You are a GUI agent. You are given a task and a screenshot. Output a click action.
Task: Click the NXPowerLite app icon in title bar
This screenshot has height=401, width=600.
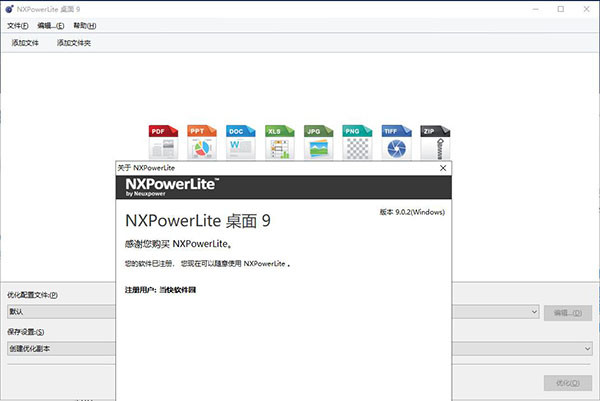pyautogui.click(x=10, y=8)
